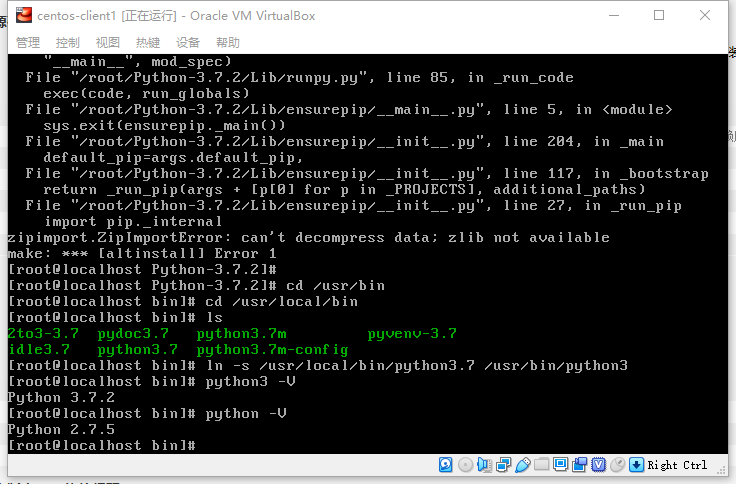Click the 'make: *** [altinstall] Error 1' line
This screenshot has width=736, height=484.
(x=142, y=254)
